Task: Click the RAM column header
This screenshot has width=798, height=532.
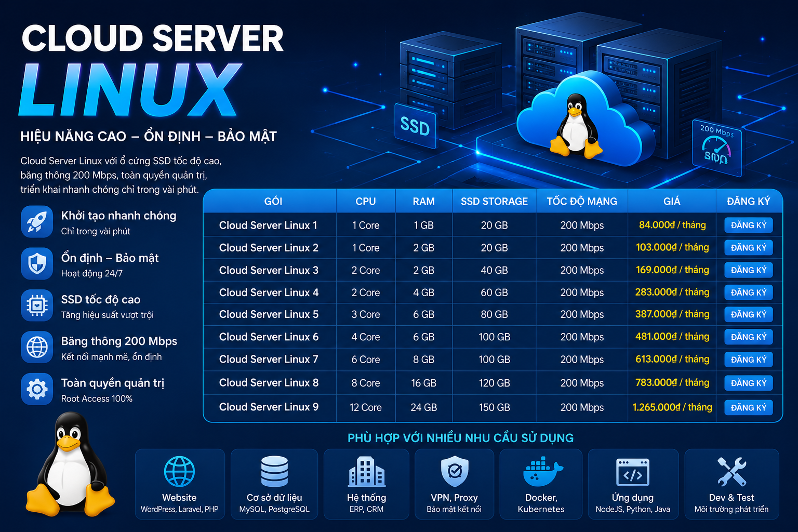Action: (424, 201)
